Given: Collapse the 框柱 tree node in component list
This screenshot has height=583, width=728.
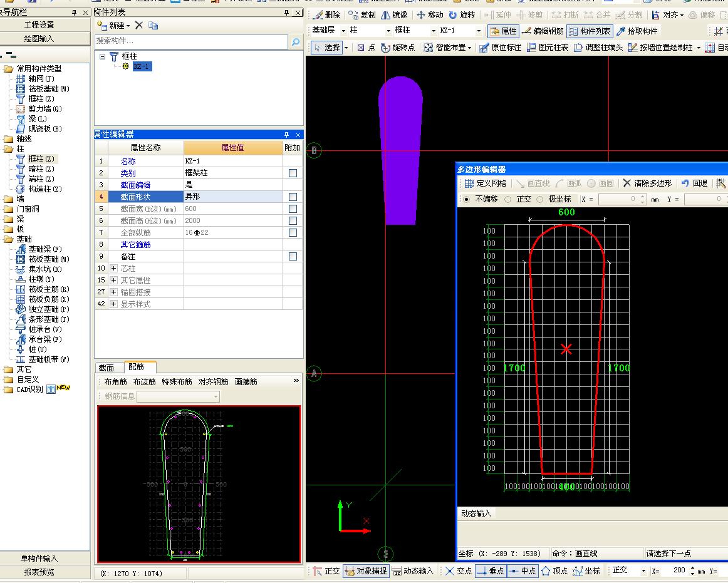Looking at the screenshot, I should [102, 56].
